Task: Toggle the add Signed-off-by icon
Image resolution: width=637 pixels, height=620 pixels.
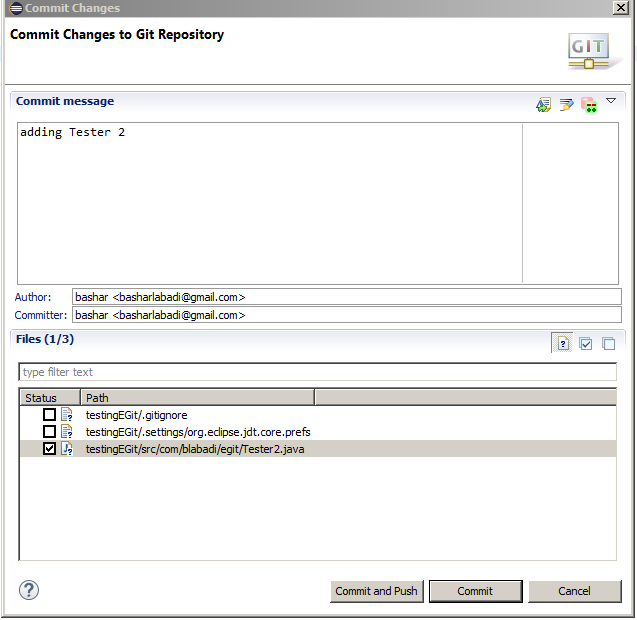Action: 566,105
